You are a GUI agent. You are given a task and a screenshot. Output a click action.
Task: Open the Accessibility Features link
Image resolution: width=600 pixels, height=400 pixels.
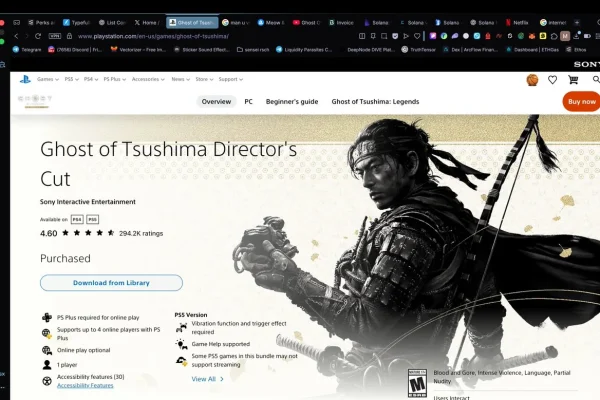click(85, 385)
